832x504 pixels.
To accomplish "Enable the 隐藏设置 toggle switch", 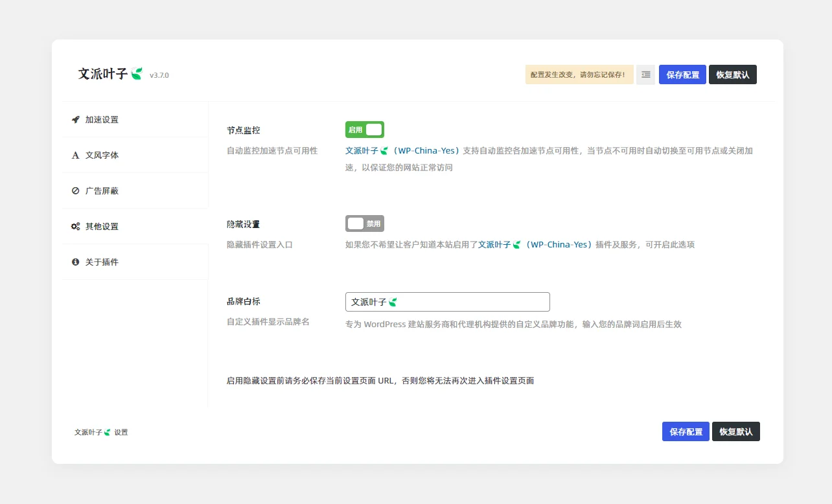I will (x=365, y=223).
